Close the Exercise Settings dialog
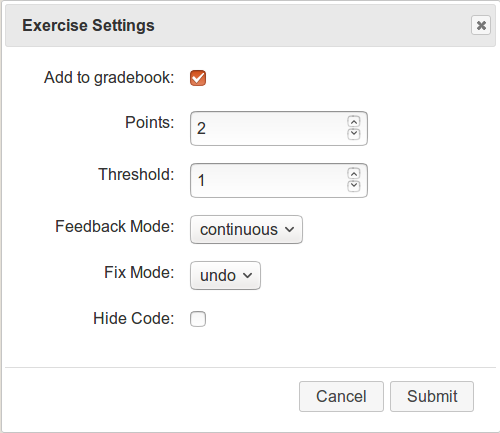Image resolution: width=500 pixels, height=433 pixels. tap(481, 25)
